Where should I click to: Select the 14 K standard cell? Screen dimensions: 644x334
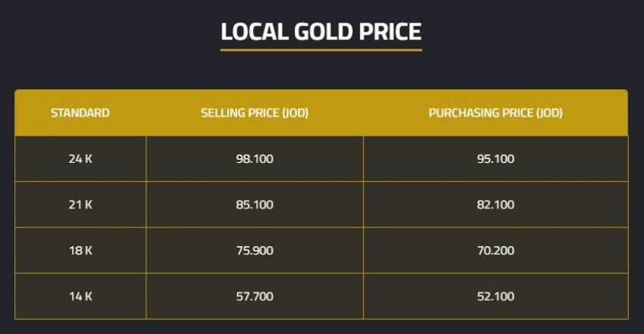coord(80,296)
